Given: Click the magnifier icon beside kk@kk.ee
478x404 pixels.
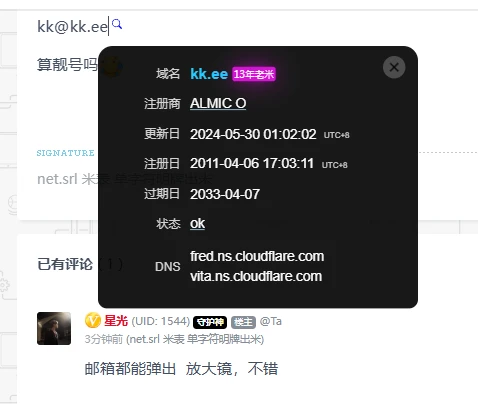Looking at the screenshot, I should (117, 24).
